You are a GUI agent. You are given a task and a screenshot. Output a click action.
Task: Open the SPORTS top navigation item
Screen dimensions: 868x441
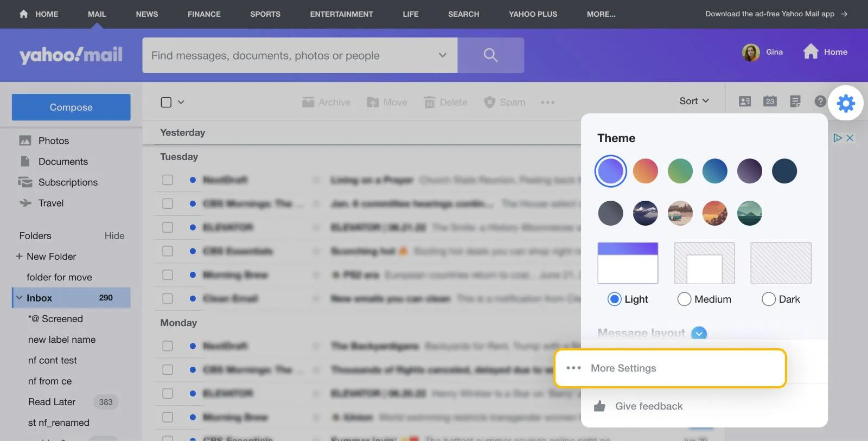(x=265, y=14)
